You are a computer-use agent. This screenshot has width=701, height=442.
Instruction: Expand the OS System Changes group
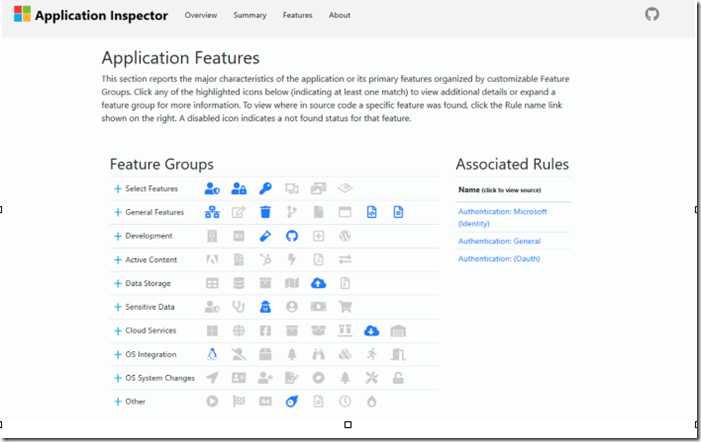click(x=118, y=378)
